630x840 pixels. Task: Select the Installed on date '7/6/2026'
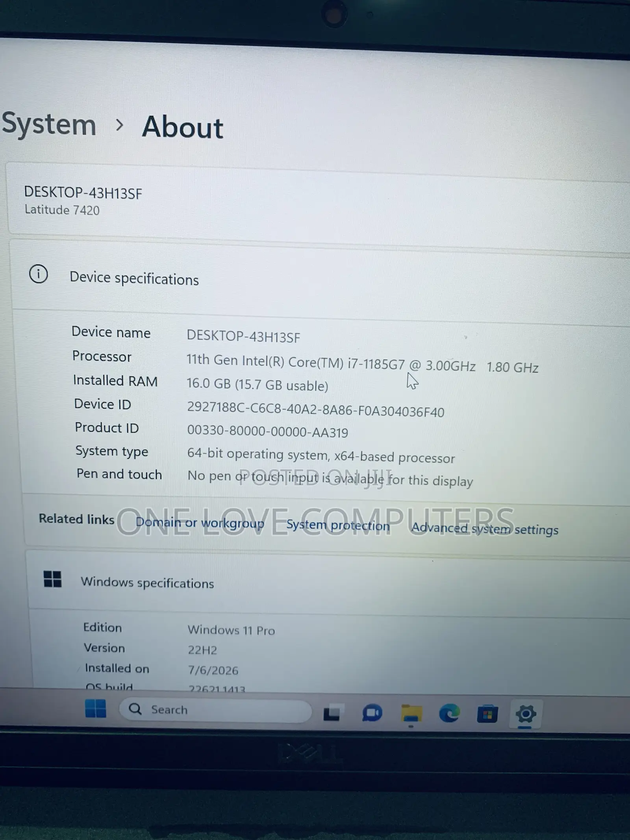click(x=213, y=670)
